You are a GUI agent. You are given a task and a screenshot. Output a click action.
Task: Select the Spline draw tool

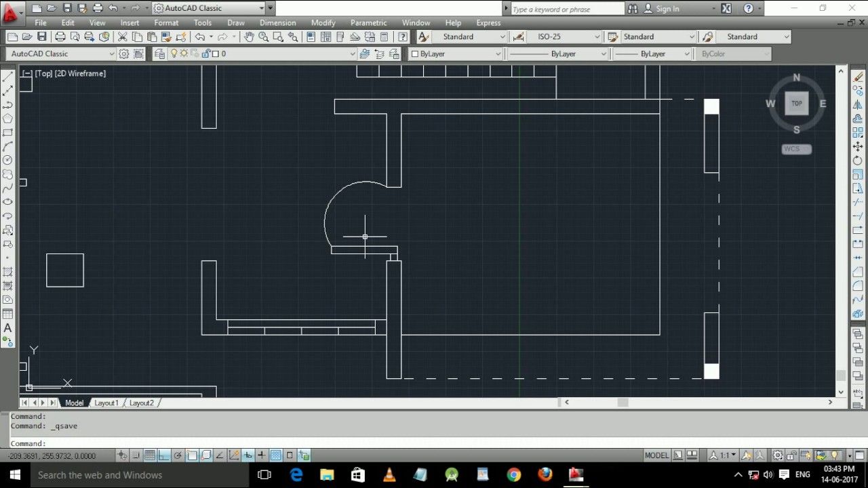8,188
